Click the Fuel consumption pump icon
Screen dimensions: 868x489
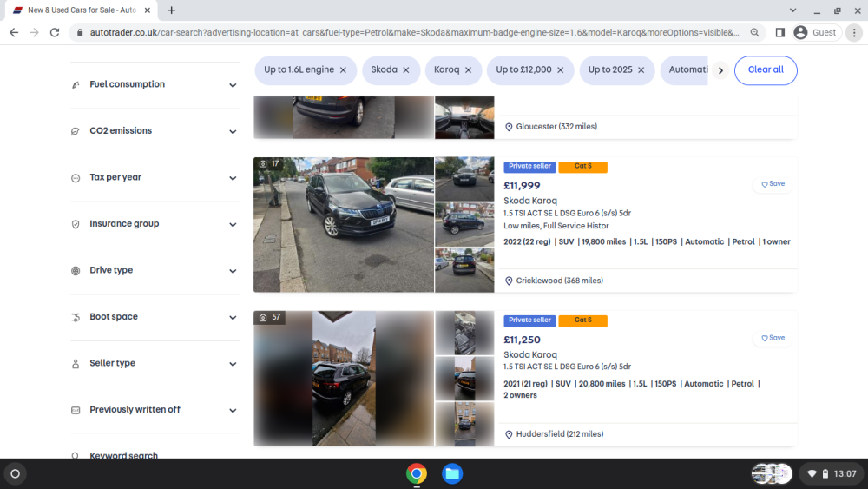[76, 85]
